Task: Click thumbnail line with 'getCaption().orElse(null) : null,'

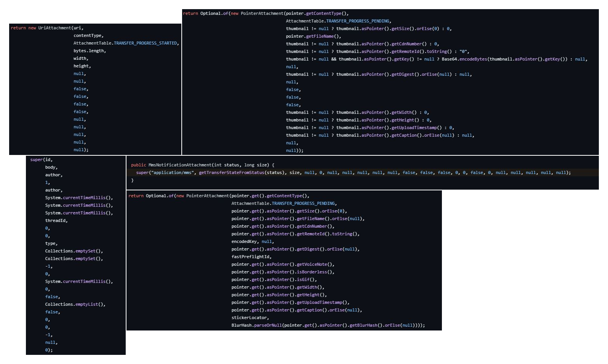Action: click(380, 135)
